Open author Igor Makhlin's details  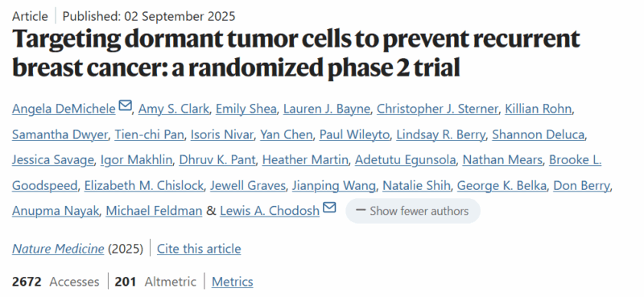pyautogui.click(x=136, y=160)
